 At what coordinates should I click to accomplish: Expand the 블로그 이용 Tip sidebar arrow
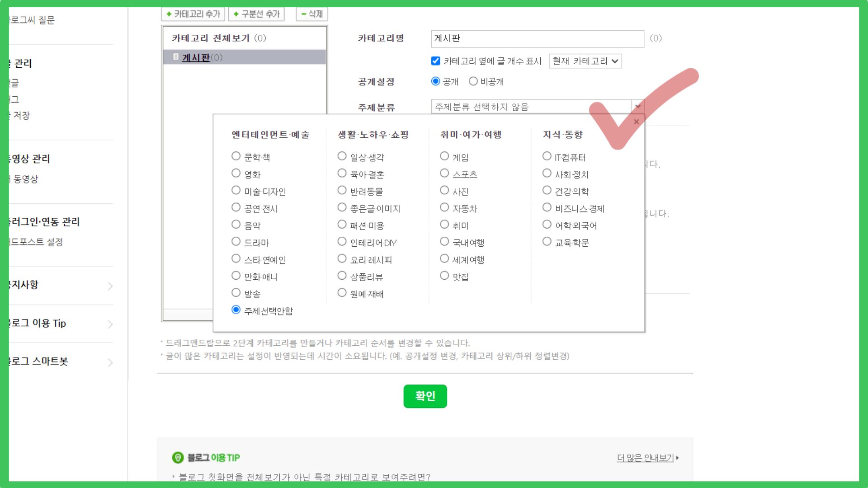tap(110, 324)
